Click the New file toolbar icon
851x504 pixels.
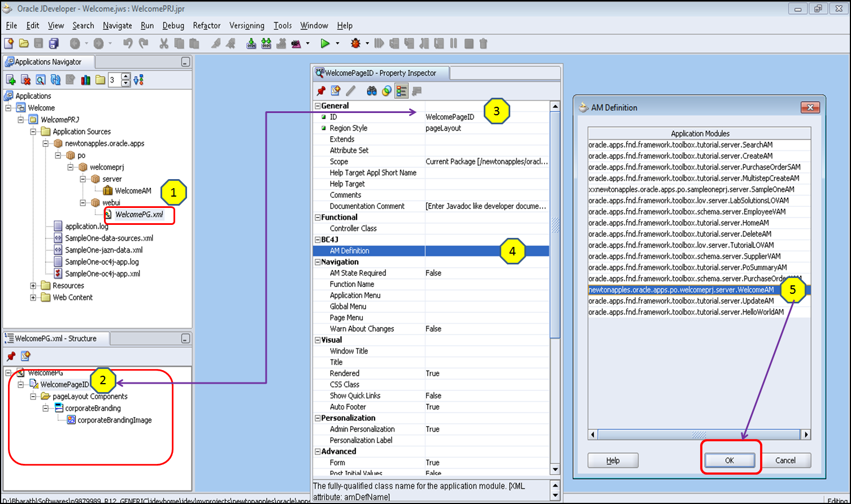[x=9, y=44]
